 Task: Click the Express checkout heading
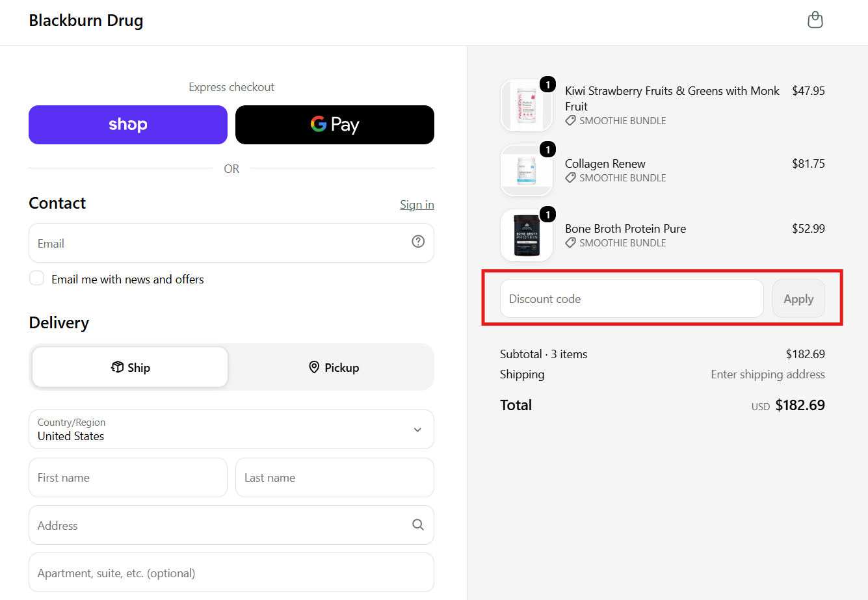point(231,87)
